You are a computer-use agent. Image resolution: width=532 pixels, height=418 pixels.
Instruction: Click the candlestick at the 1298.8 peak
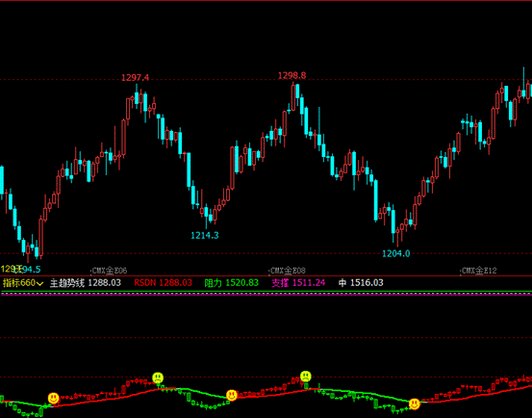[x=292, y=96]
